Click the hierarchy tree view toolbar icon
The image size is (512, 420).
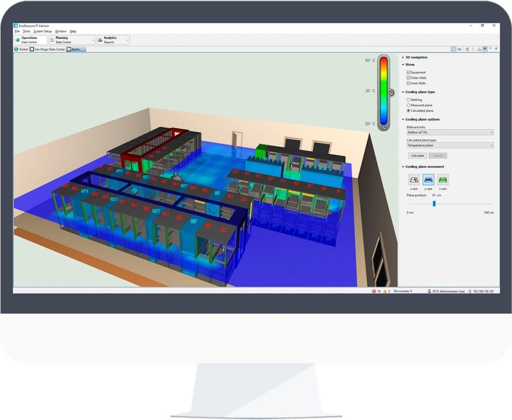click(479, 49)
